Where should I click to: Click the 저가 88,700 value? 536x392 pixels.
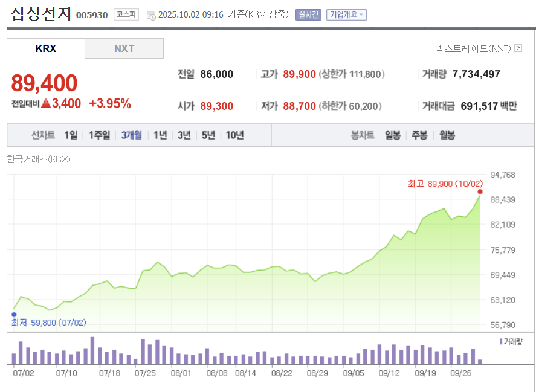(300, 106)
